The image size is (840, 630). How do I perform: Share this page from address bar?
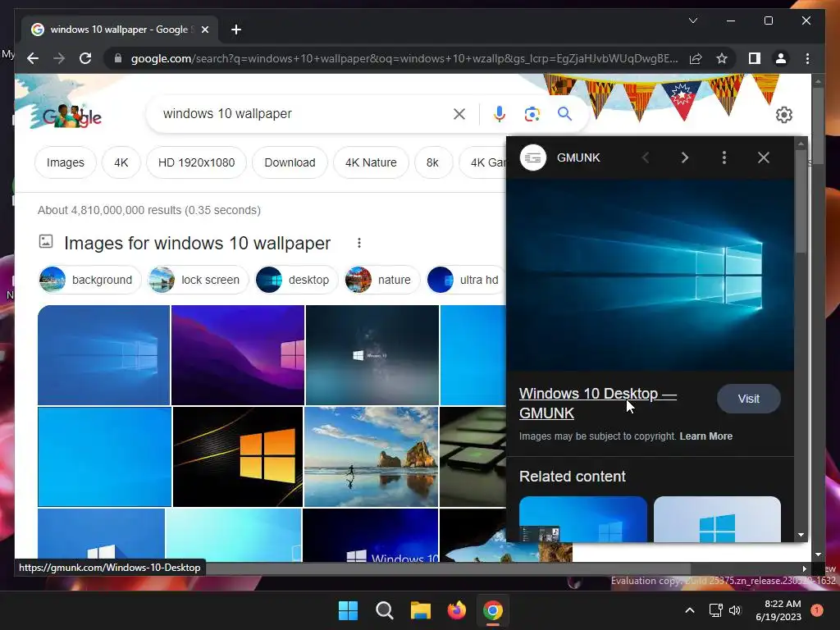point(696,58)
